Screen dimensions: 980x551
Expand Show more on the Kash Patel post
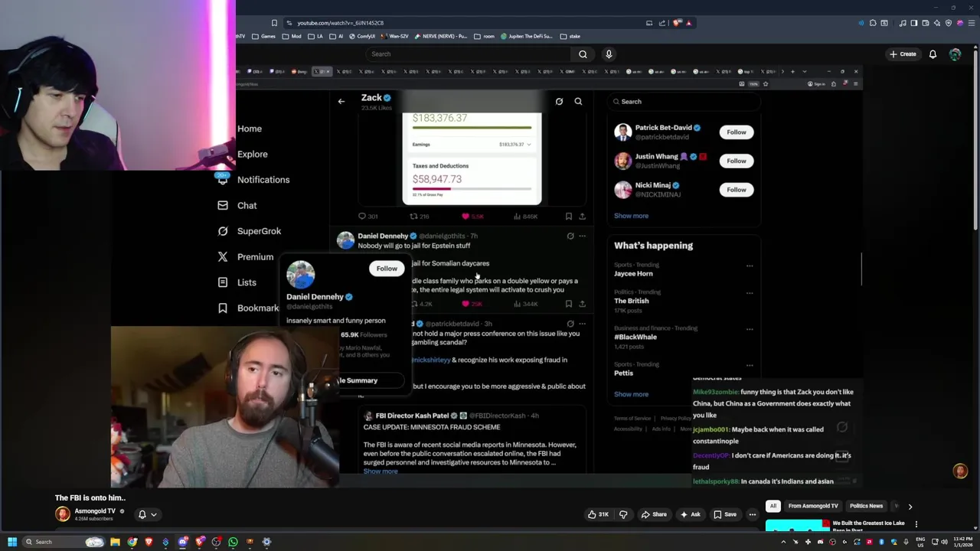[x=381, y=471]
